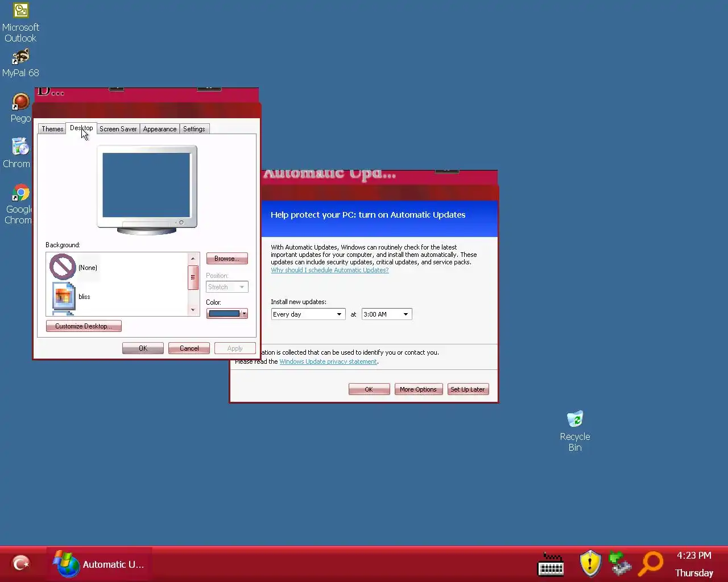
Task: Confirm Display Properties with OK
Action: tap(143, 348)
